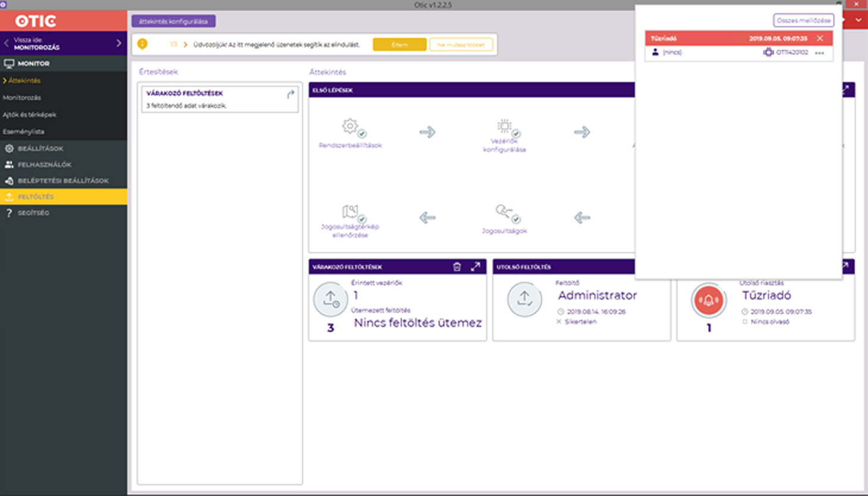Click the right chevron next to MONITOROZÁS

119,43
